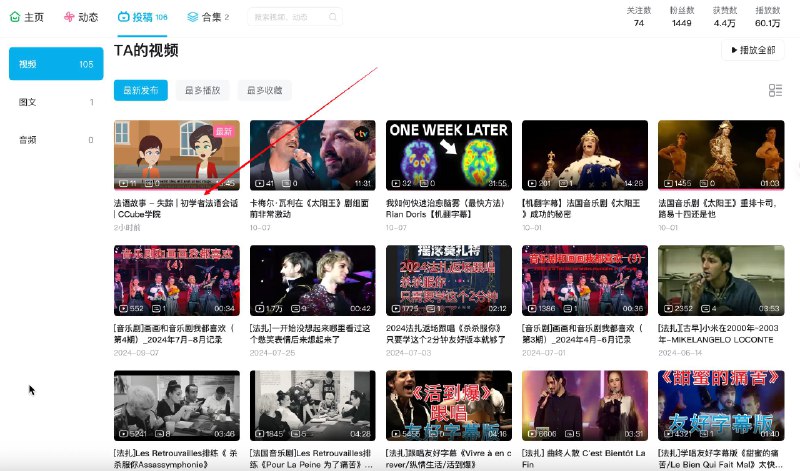
Task: Open title 2024法扎返场跟唱《杀杀服你》
Action: pos(446,334)
